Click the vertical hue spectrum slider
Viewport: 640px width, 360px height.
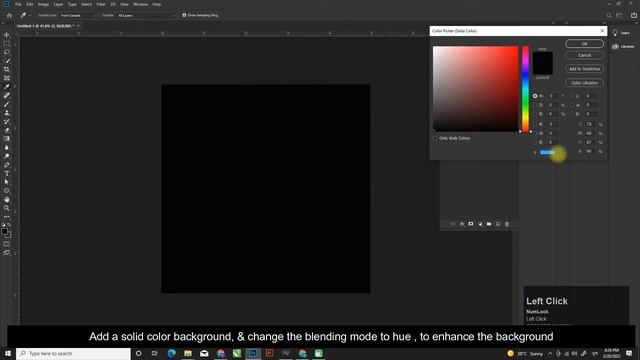coord(525,89)
